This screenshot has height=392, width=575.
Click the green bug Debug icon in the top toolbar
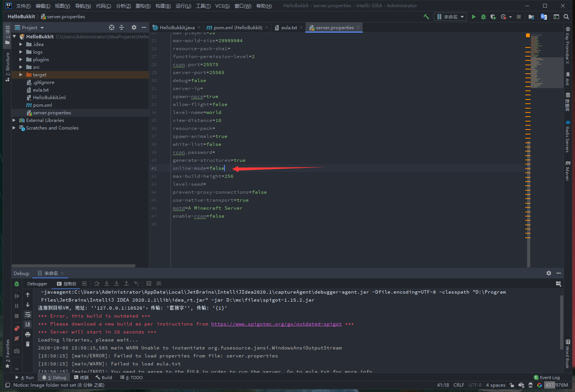click(483, 17)
